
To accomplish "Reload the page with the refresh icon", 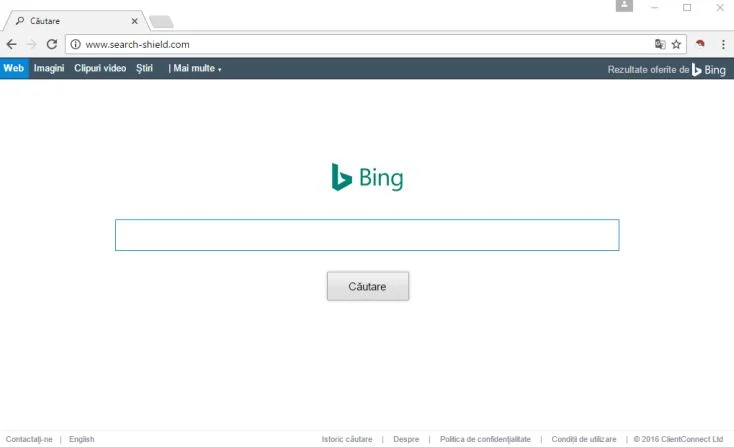I will (x=51, y=44).
